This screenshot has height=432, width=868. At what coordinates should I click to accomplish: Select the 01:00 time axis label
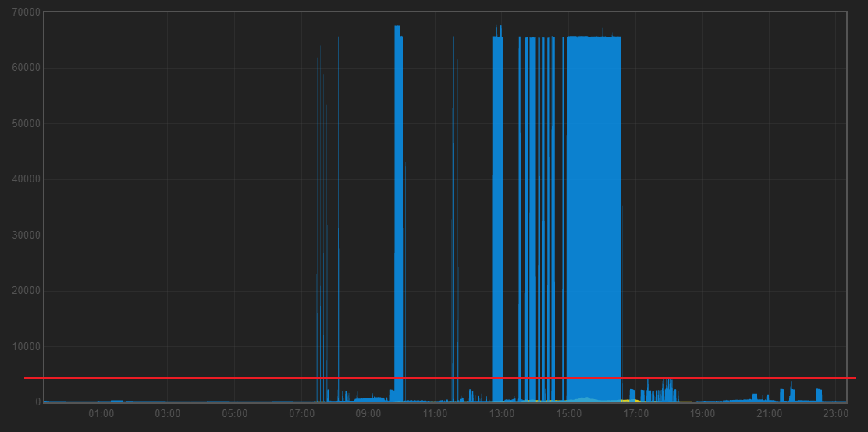[101, 414]
